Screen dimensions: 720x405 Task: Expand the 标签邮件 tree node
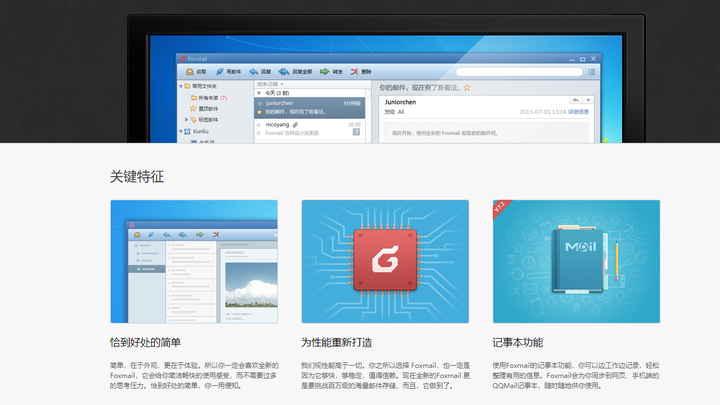tap(186, 119)
